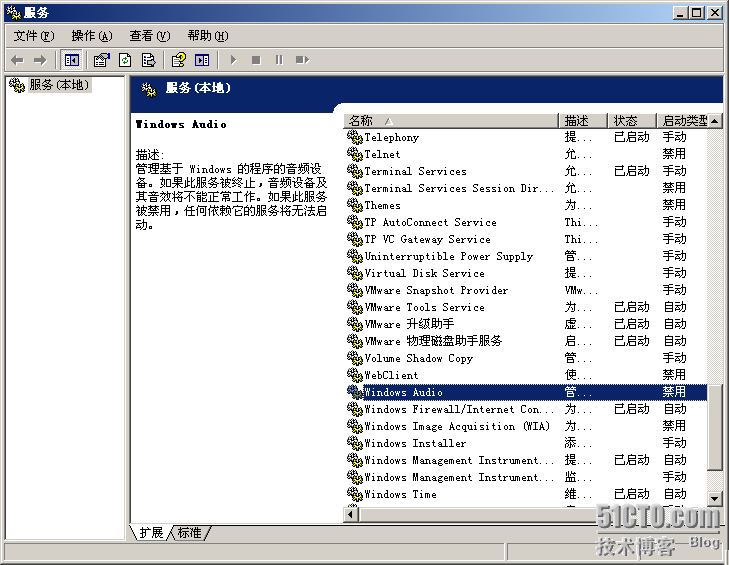729x565 pixels.
Task: Open the Properties toolbar icon
Action: point(102,60)
